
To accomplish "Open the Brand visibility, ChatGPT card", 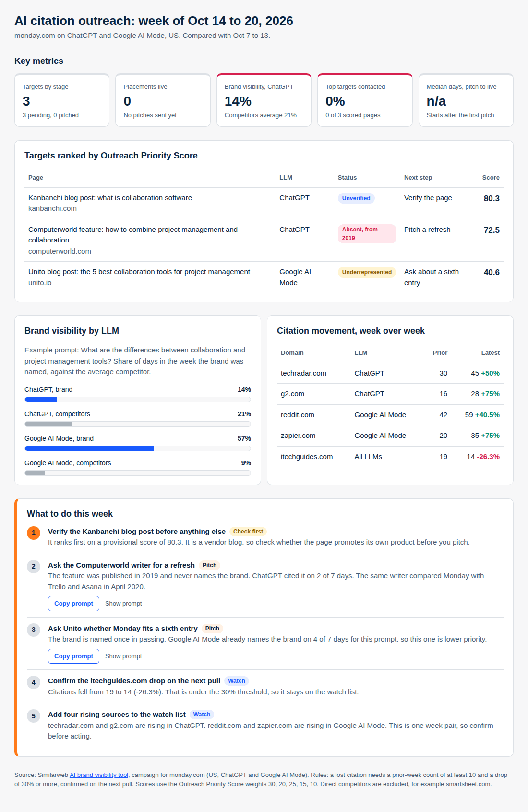I will 264,100.
